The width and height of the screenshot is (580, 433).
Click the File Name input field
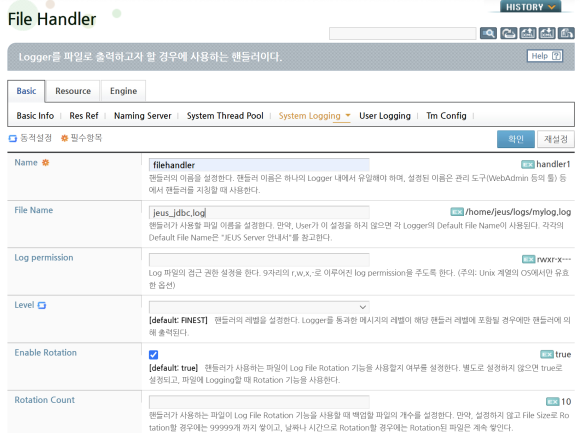[x=259, y=213]
